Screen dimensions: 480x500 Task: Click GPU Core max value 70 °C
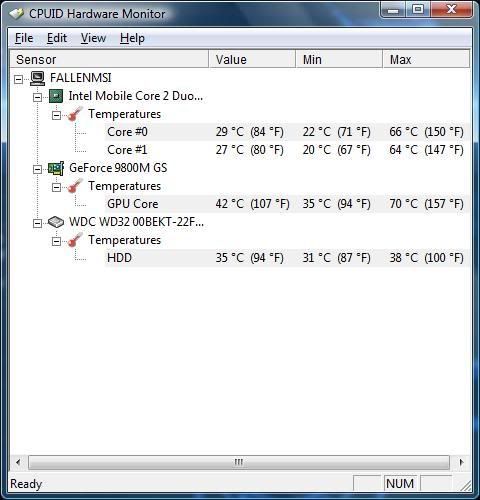pos(426,204)
